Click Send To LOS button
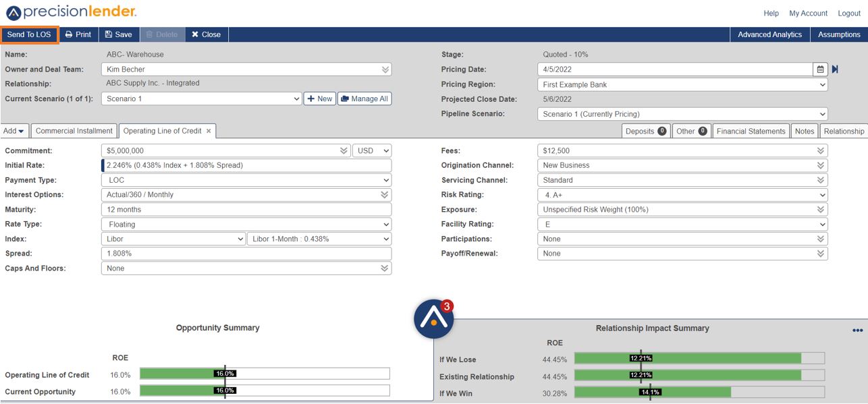Image resolution: width=868 pixels, height=404 pixels. 29,34
